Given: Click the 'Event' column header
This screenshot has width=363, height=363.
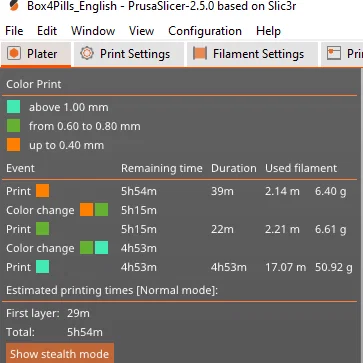Looking at the screenshot, I should tap(20, 168).
